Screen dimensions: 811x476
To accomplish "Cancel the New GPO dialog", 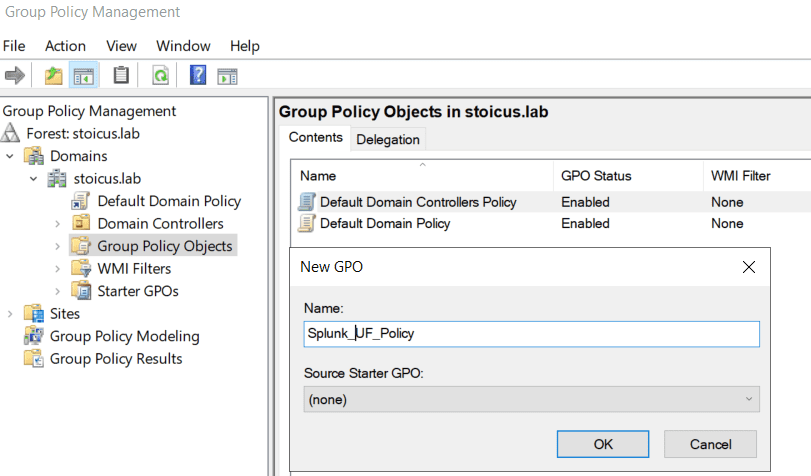I will tap(710, 443).
